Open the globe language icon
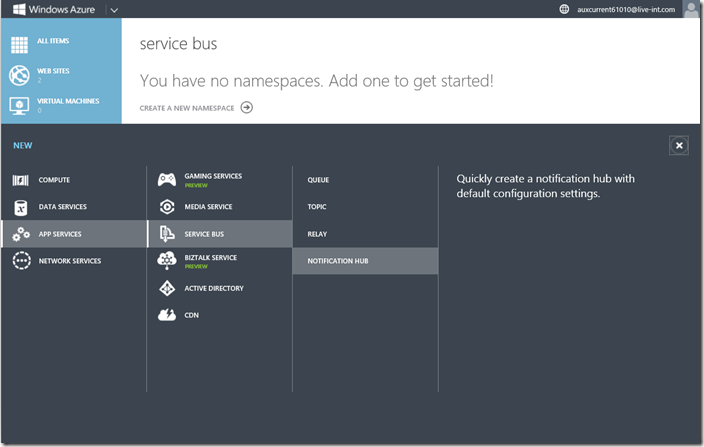704x447 pixels. tap(564, 9)
